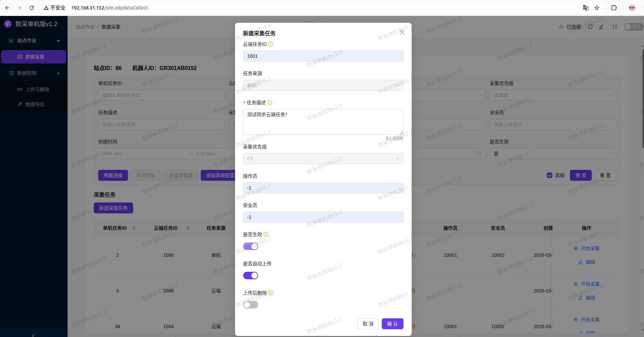Click the 操作员 input field in dialog
The height and width of the screenshot is (337, 644).
(x=323, y=188)
